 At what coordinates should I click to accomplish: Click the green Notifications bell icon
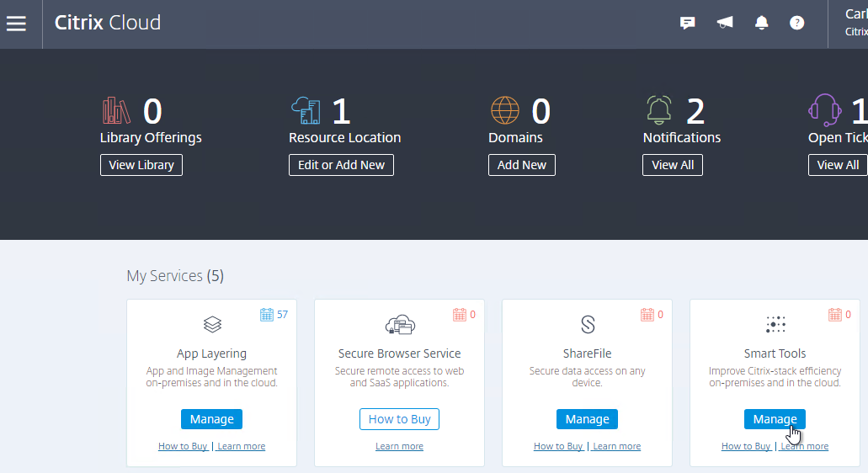click(658, 110)
